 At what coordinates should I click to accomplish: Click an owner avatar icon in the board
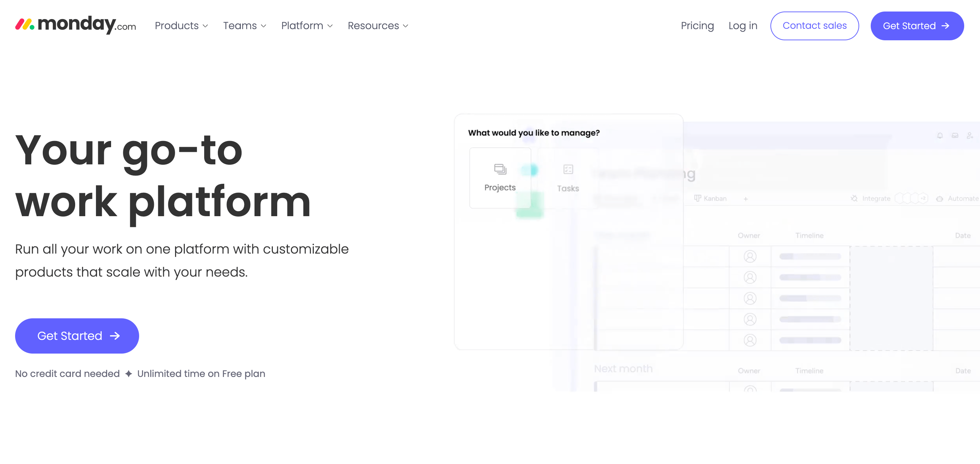click(750, 256)
